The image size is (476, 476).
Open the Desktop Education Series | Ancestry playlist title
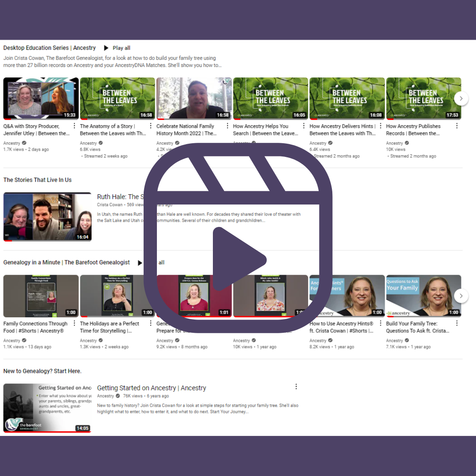49,48
